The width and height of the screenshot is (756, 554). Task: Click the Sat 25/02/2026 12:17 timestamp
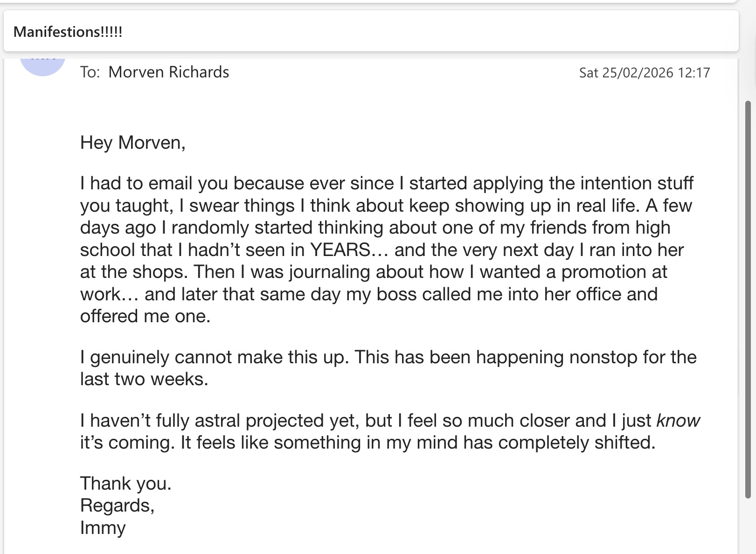[x=645, y=73]
